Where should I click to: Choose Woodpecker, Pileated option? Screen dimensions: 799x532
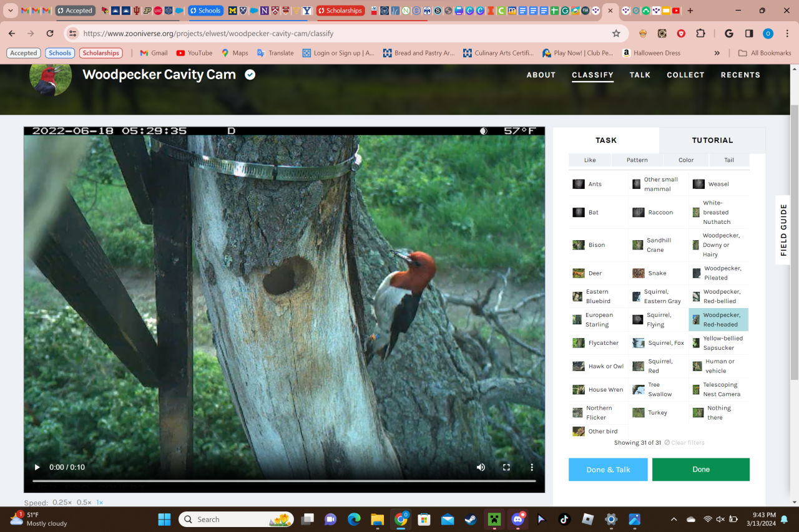tap(718, 273)
